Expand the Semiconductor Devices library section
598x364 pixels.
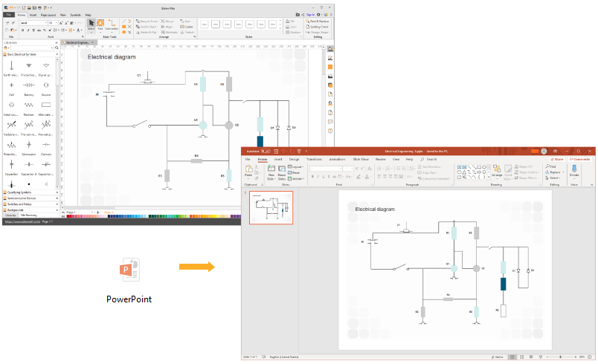(30, 198)
